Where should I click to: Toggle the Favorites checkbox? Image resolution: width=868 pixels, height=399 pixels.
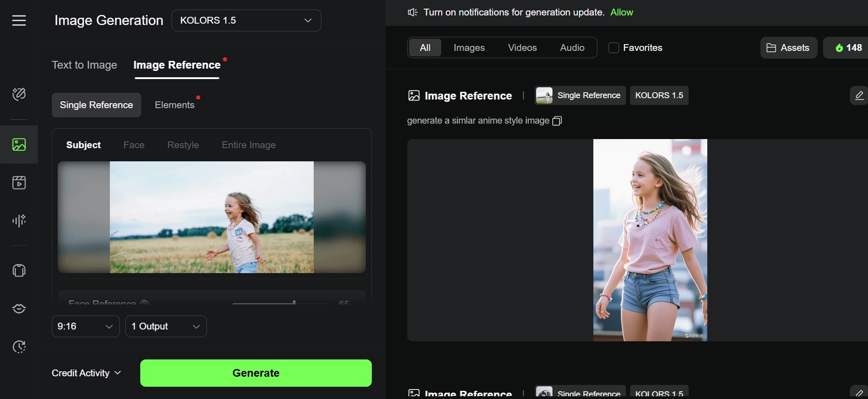(613, 48)
